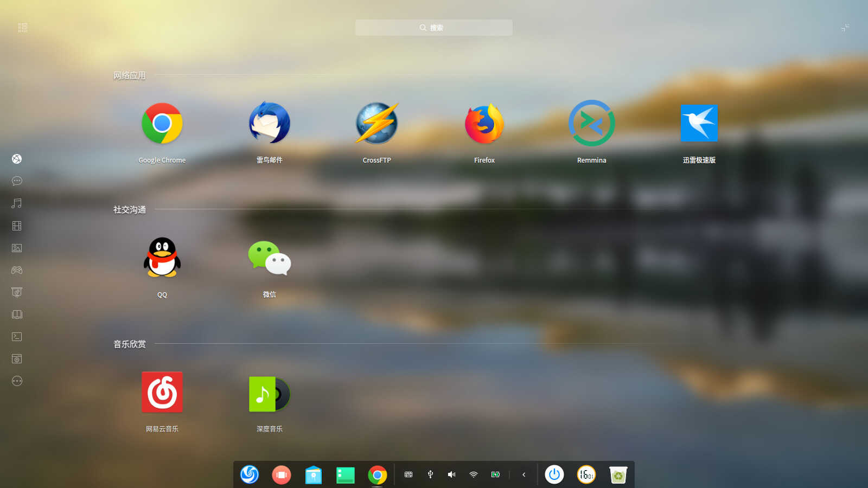Open Wi-Fi network tray icon
Screen dimensions: 868x488
click(x=474, y=474)
